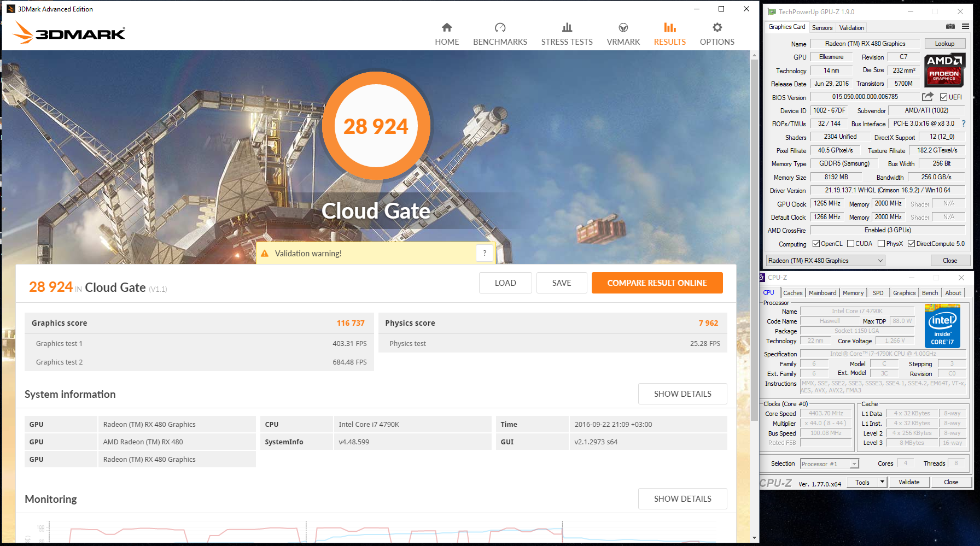The width and height of the screenshot is (980, 546).
Task: Toggle the PhysX checkbox
Action: (881, 244)
